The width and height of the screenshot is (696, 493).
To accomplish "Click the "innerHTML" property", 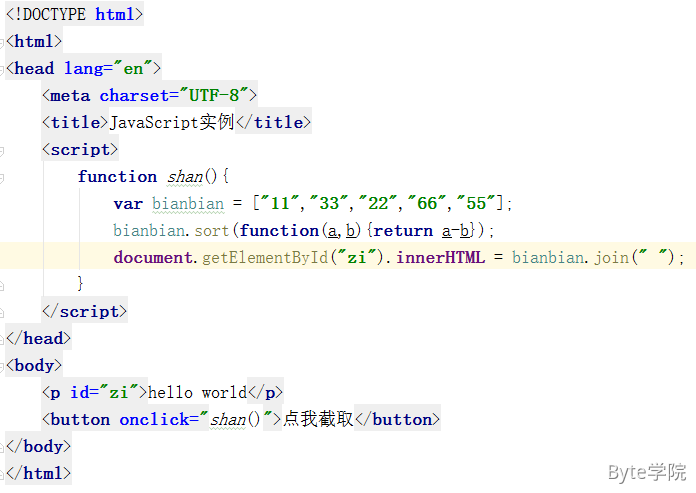I will [440, 257].
